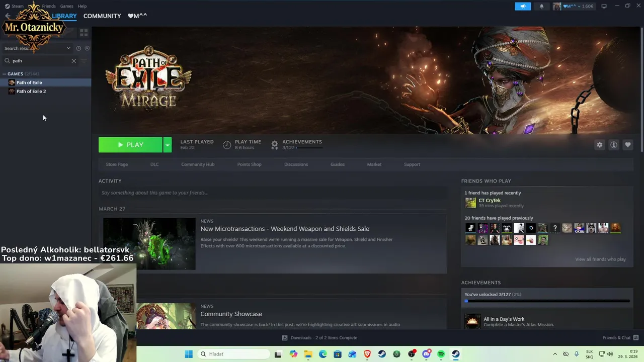Click the achievements progress bar in header
644x362 pixels.
click(x=309, y=148)
